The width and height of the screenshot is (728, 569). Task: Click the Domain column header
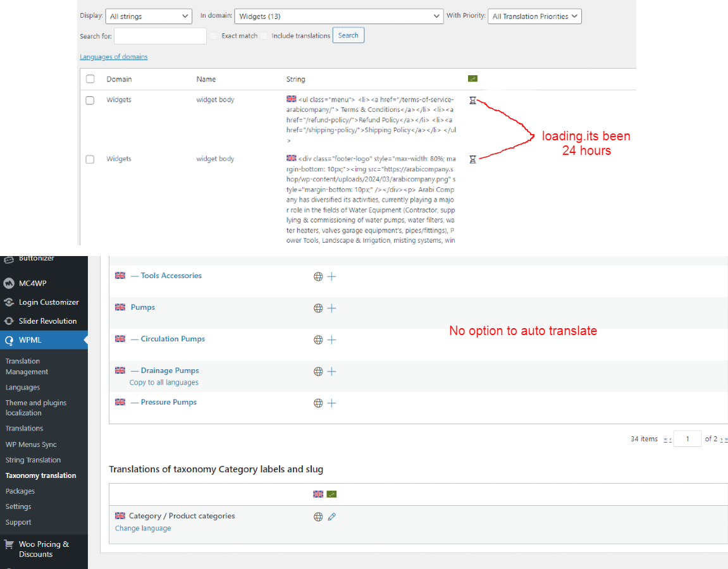120,80
